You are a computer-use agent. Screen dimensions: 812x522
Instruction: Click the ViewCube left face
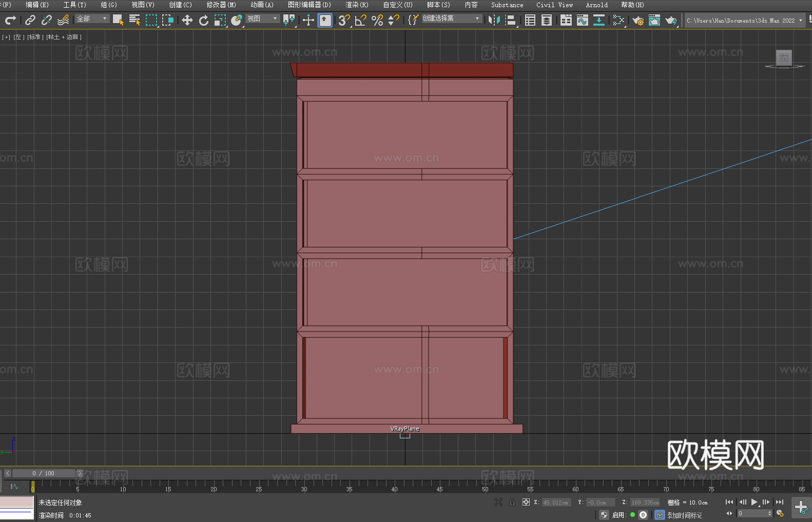784,57
